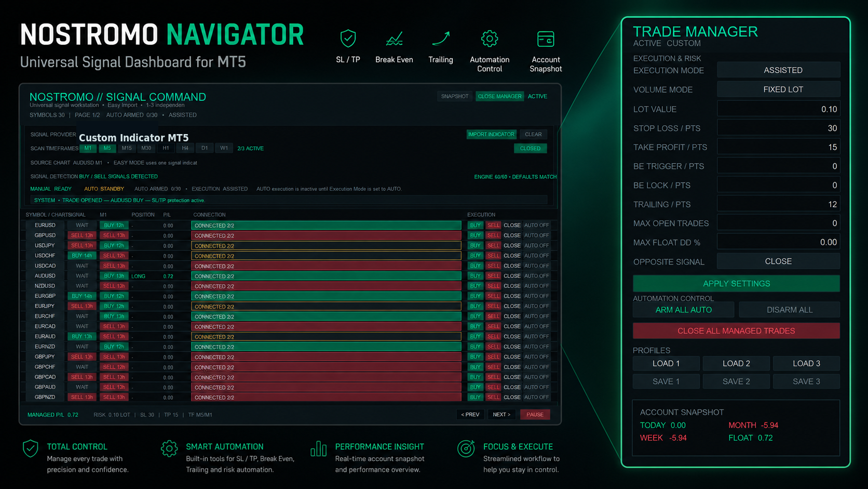868x489 pixels.
Task: Click CLOSE ALL MANAGED TRADES
Action: click(x=736, y=331)
